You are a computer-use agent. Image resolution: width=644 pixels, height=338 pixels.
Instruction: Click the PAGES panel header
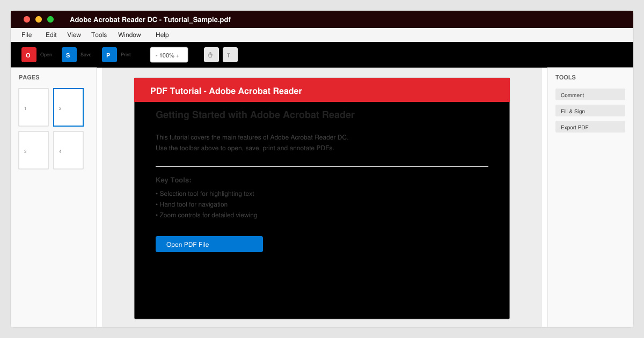click(x=29, y=77)
